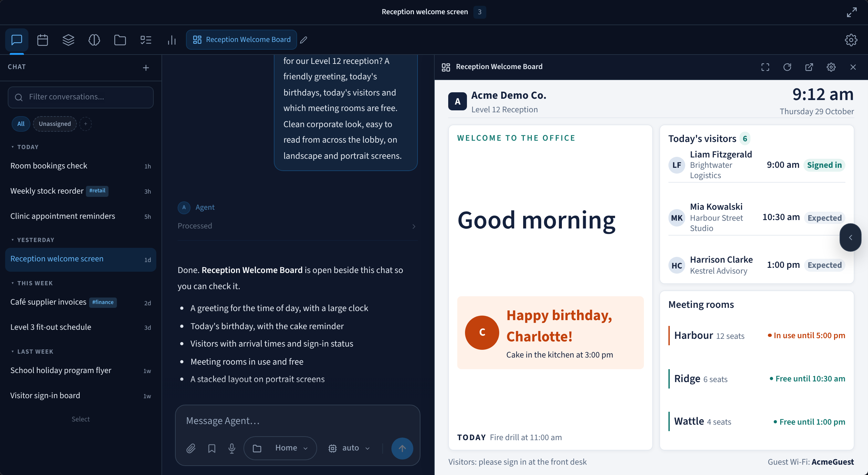Make the Welcome Board panel fullscreen
The height and width of the screenshot is (475, 868).
pyautogui.click(x=765, y=67)
